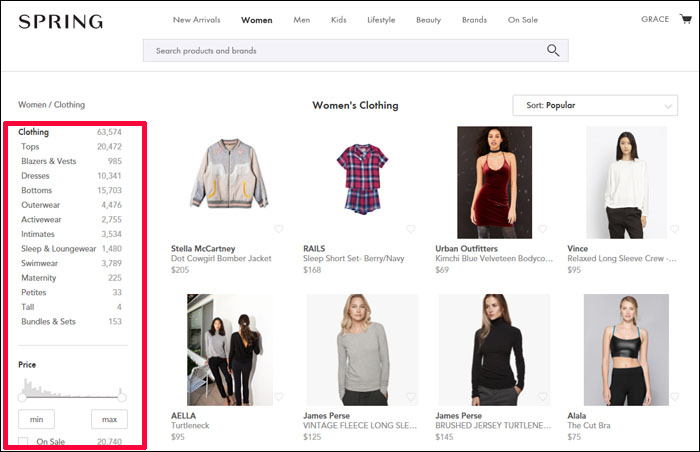The height and width of the screenshot is (452, 700).
Task: Open the Kids menu
Action: click(338, 20)
